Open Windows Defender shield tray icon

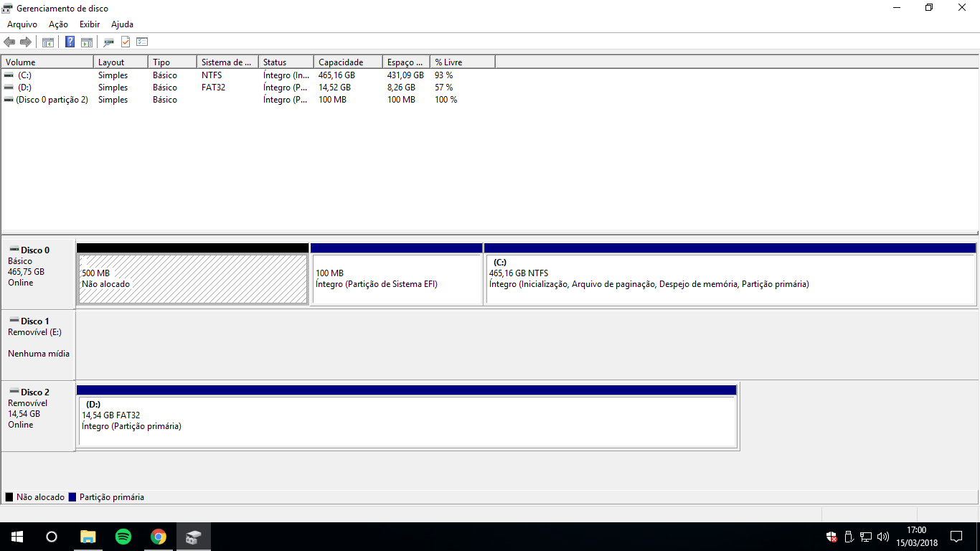[x=831, y=537]
